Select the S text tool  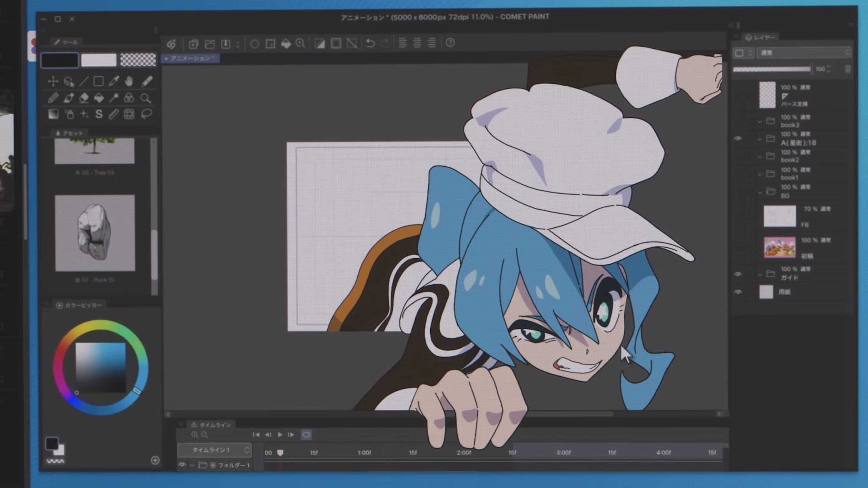99,114
